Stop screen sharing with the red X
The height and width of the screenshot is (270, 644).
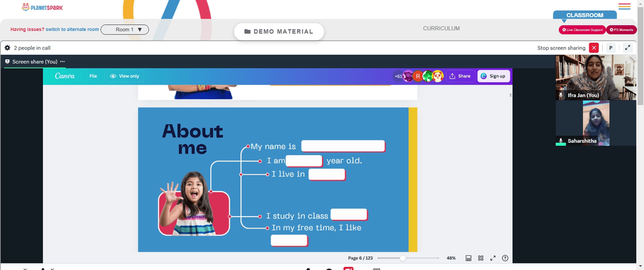[594, 48]
